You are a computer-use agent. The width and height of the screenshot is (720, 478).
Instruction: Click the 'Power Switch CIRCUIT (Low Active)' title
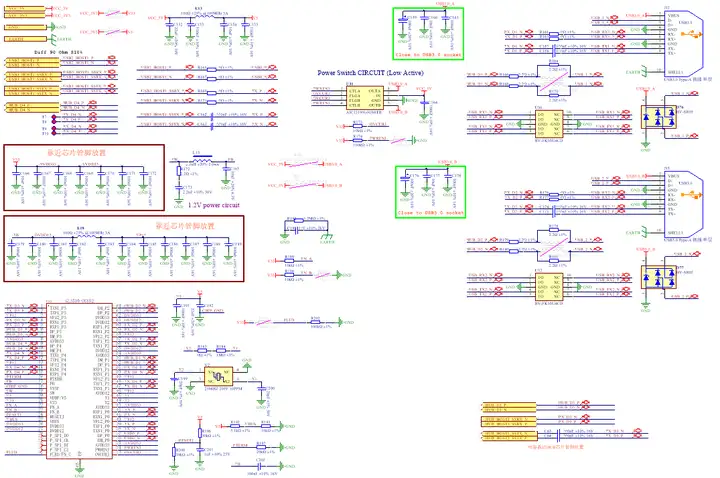pos(371,73)
